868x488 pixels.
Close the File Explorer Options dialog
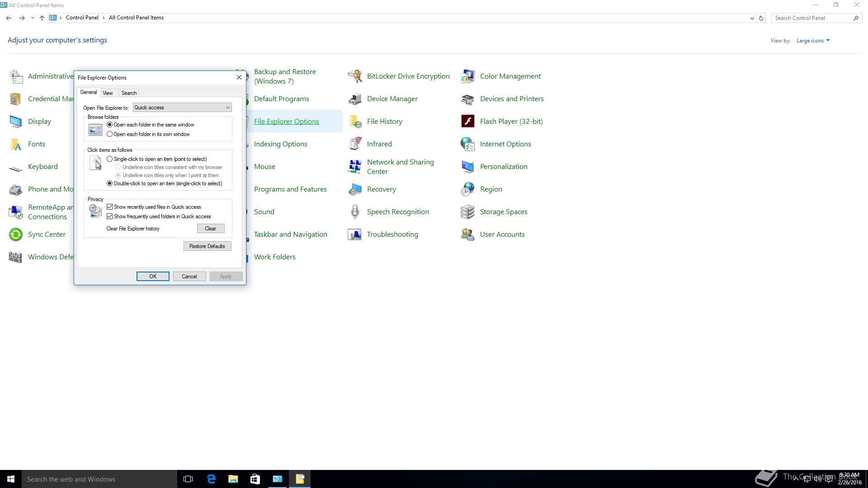click(x=239, y=77)
